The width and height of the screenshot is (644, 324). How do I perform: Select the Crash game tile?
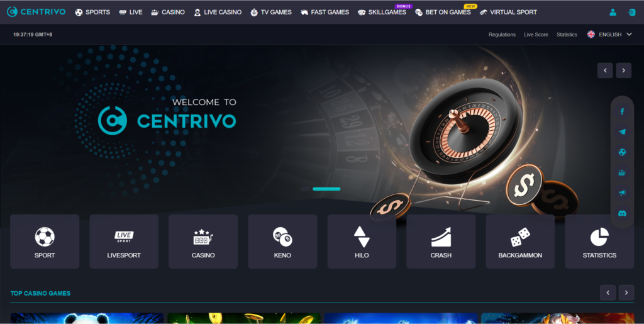[441, 242]
